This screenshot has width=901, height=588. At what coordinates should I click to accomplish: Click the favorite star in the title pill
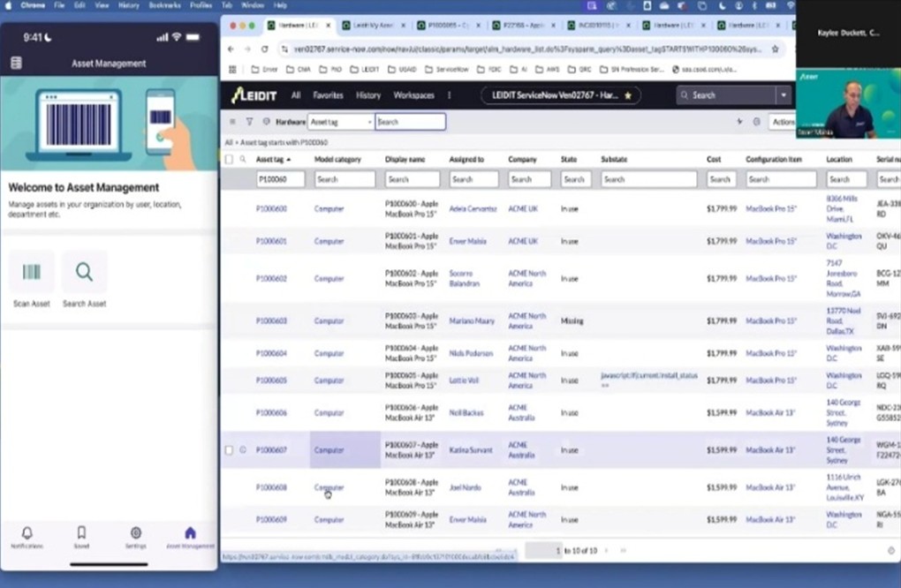(628, 95)
